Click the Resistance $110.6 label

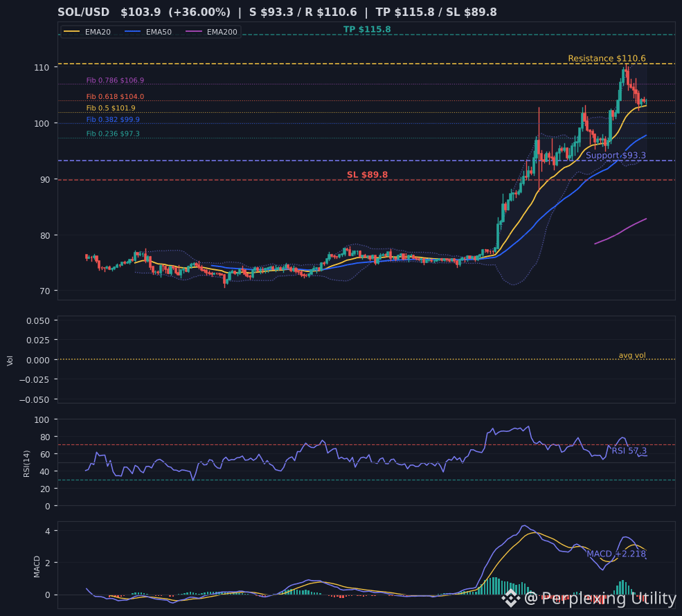pos(607,58)
